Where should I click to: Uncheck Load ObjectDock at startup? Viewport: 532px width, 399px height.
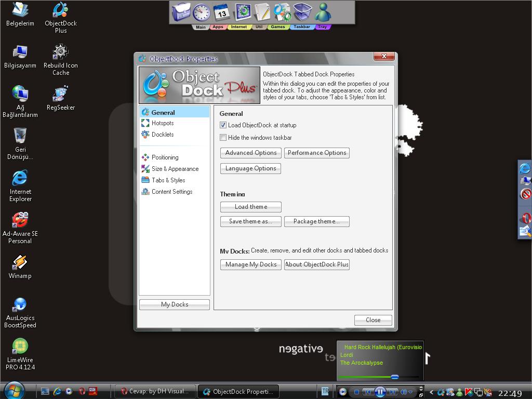point(223,125)
